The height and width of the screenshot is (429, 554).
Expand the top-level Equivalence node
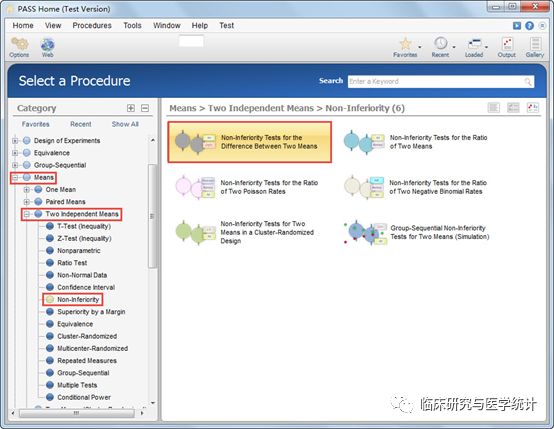[15, 153]
